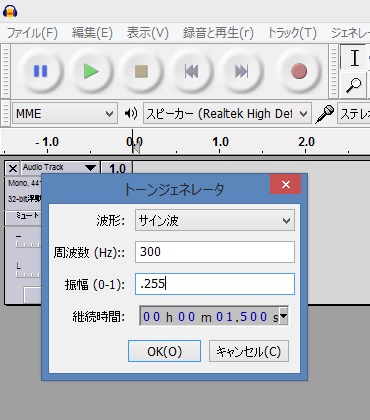Click the transport toolbar drag grip
The height and width of the screenshot is (420, 370).
(5, 71)
